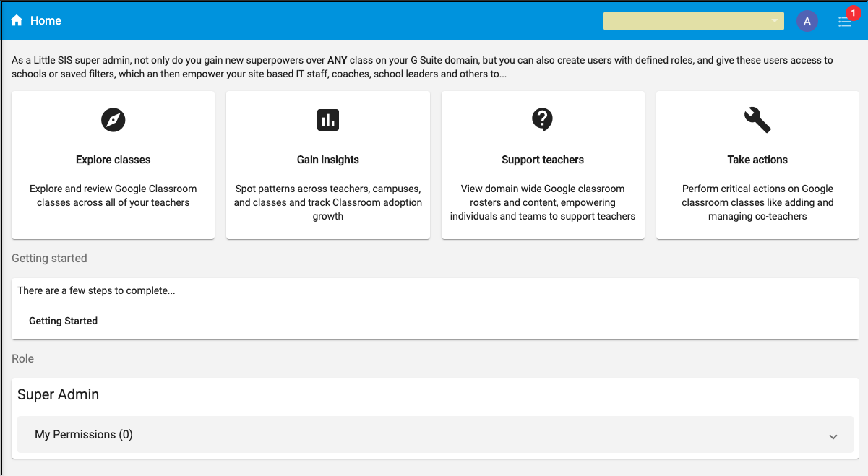The height and width of the screenshot is (476, 868).
Task: Open the user avatar menu labeled A
Action: (807, 21)
